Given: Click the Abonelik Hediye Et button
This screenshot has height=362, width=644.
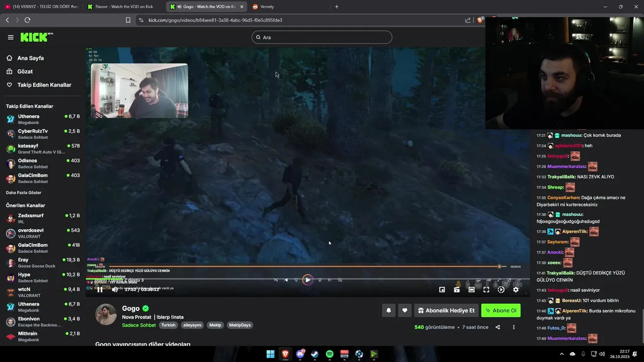Looking at the screenshot, I should click(446, 310).
